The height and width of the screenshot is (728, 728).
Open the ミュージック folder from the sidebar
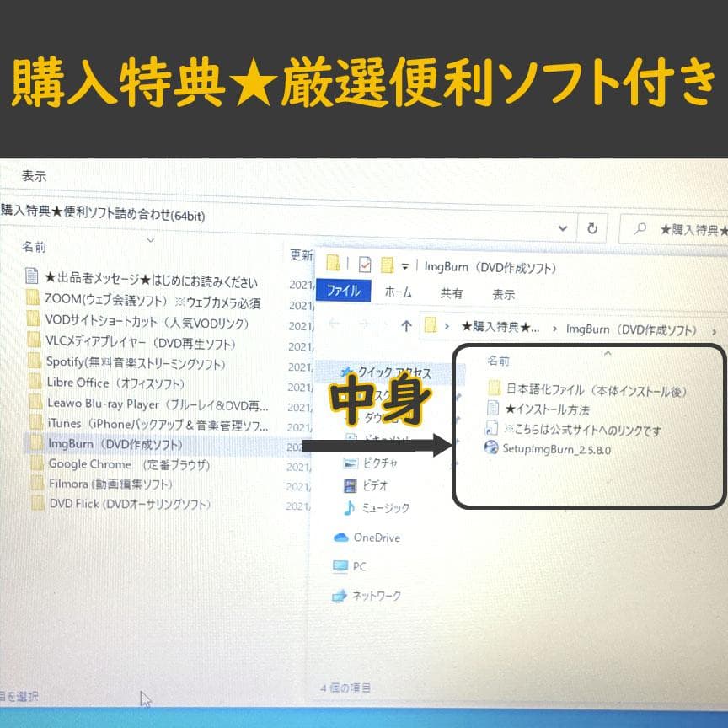(x=384, y=509)
